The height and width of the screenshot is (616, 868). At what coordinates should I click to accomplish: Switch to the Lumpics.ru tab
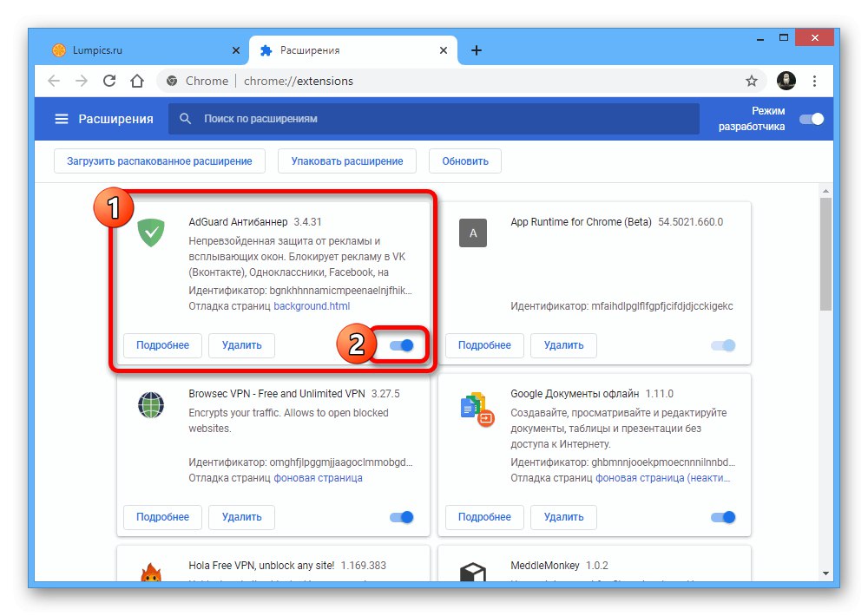[x=145, y=50]
